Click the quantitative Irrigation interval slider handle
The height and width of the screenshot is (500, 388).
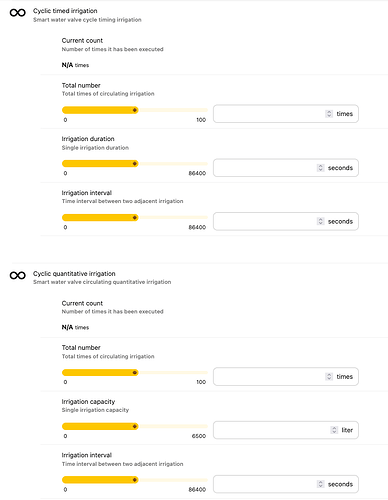tap(135, 480)
